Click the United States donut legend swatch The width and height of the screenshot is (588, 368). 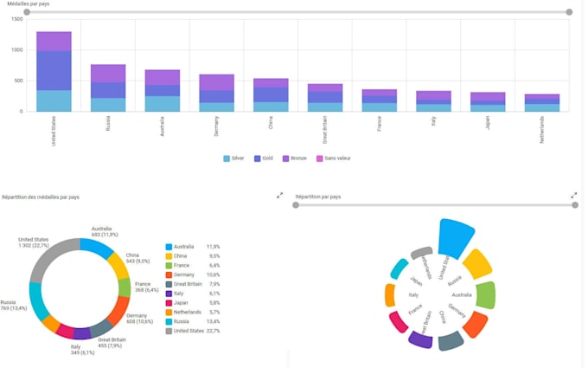[x=169, y=331]
